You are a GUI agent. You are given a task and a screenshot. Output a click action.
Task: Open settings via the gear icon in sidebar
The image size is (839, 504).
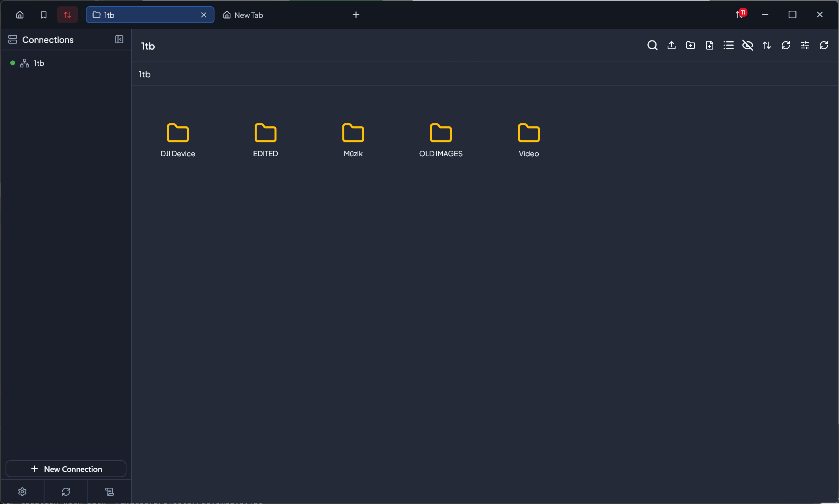point(22,492)
